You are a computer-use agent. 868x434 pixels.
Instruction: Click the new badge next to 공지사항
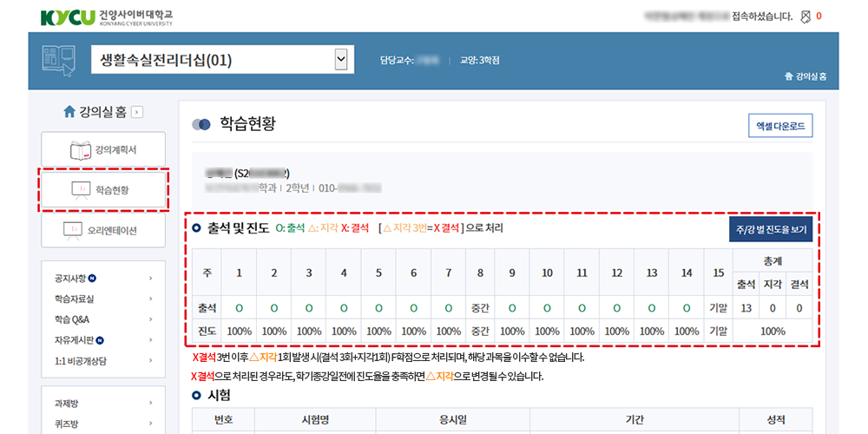pyautogui.click(x=92, y=279)
